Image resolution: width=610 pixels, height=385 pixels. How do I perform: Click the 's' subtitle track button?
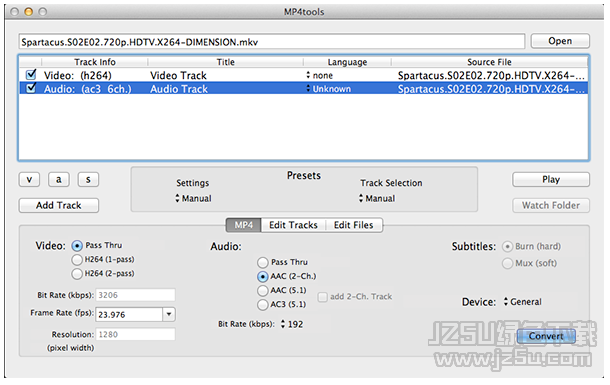click(x=88, y=179)
